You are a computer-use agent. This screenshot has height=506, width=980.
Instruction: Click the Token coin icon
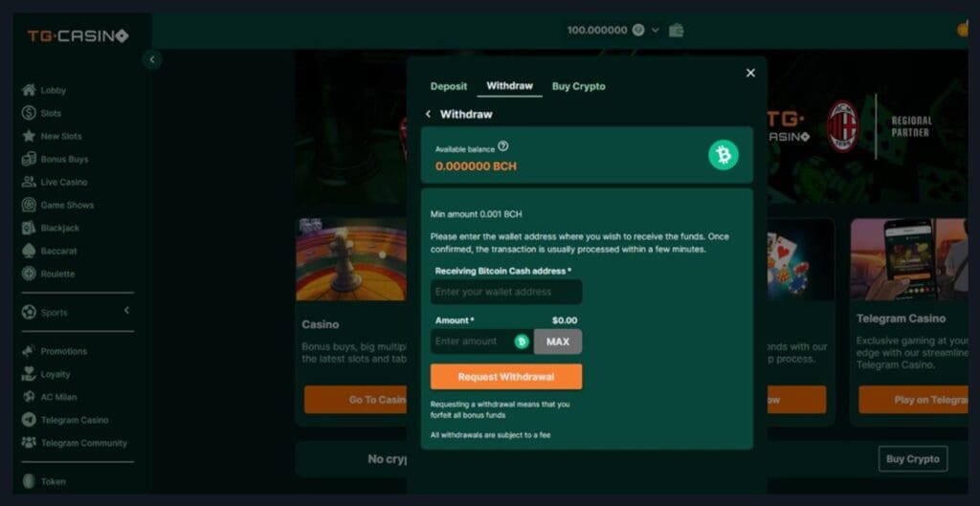click(29, 481)
